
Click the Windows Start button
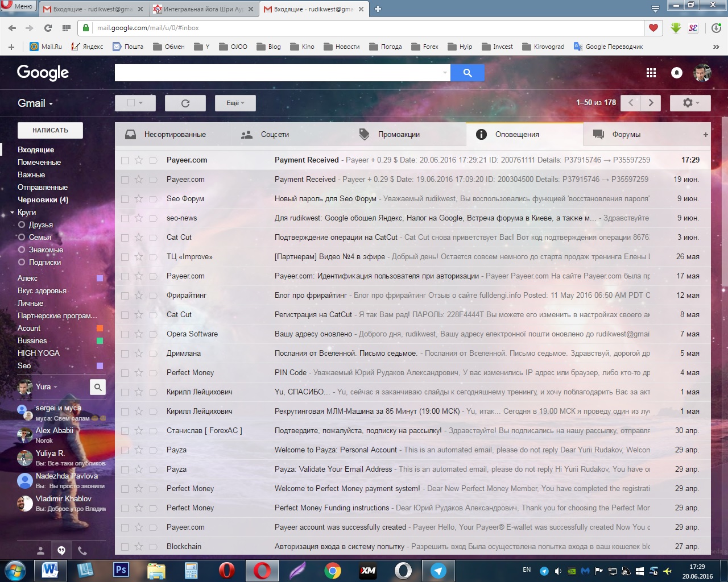(x=15, y=571)
